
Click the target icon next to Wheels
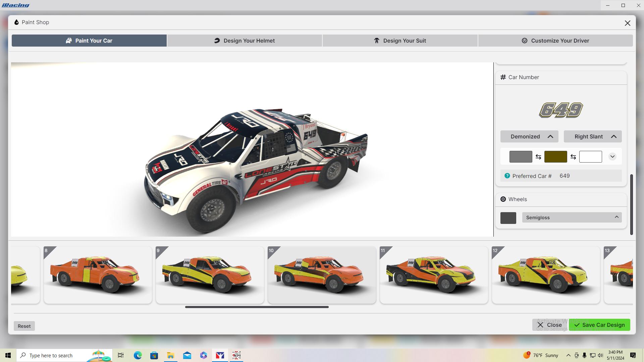503,199
